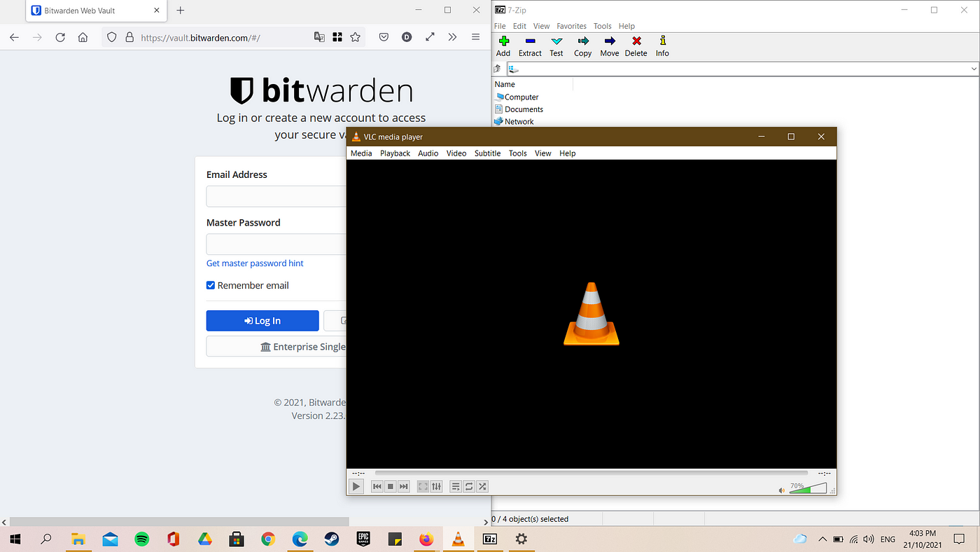Toggle VLC playlist view
Screen dimensions: 980x552
[x=456, y=486]
